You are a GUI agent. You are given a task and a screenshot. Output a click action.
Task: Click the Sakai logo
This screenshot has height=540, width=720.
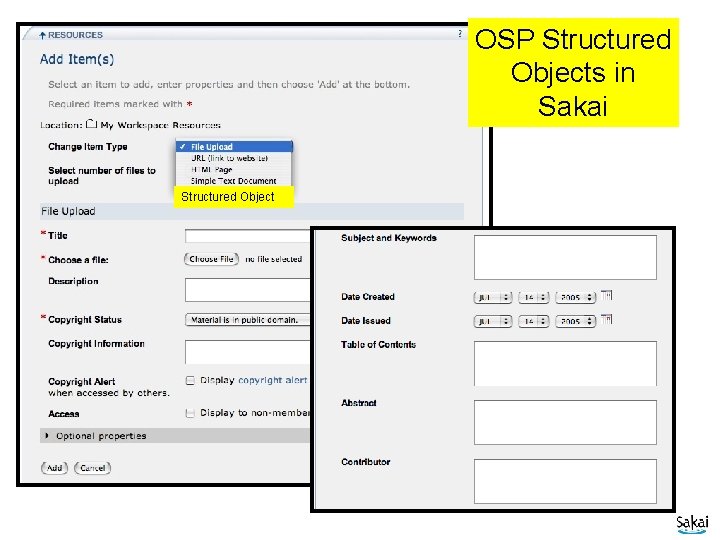tap(692, 524)
